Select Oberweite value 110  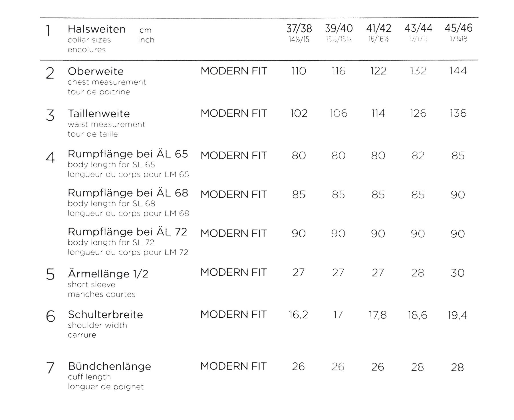tap(299, 71)
